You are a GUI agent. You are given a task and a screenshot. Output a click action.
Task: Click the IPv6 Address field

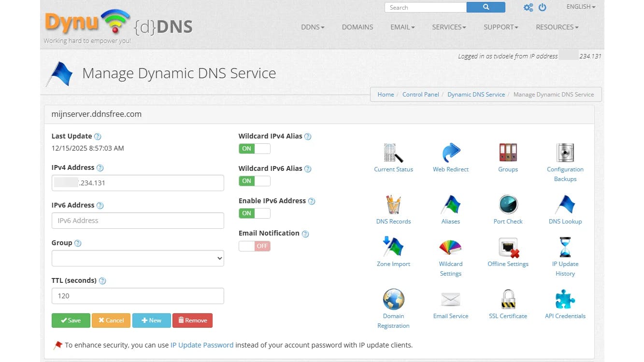[x=138, y=221]
